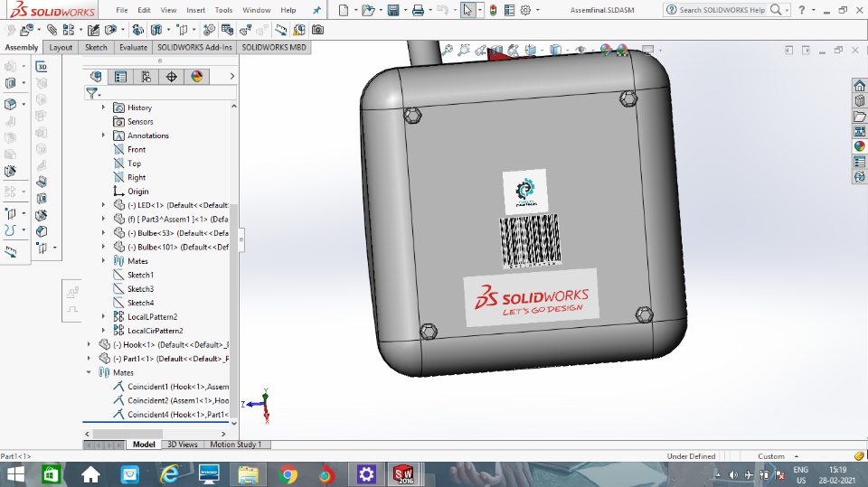Toggle the menu bar pin
The width and height of the screenshot is (868, 487).
pos(316,10)
